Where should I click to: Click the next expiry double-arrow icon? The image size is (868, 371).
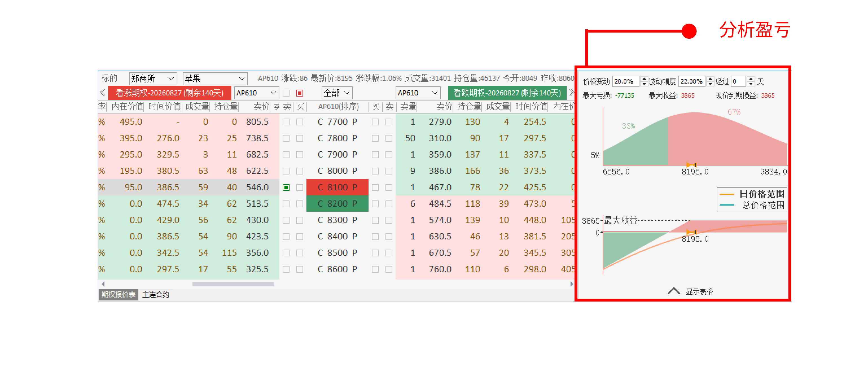tap(571, 92)
